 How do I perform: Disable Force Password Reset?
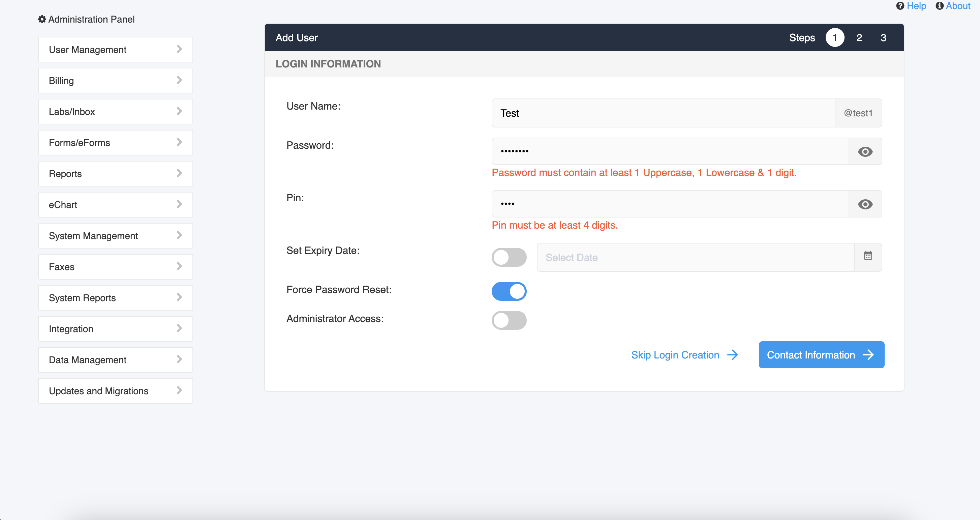[x=509, y=291]
